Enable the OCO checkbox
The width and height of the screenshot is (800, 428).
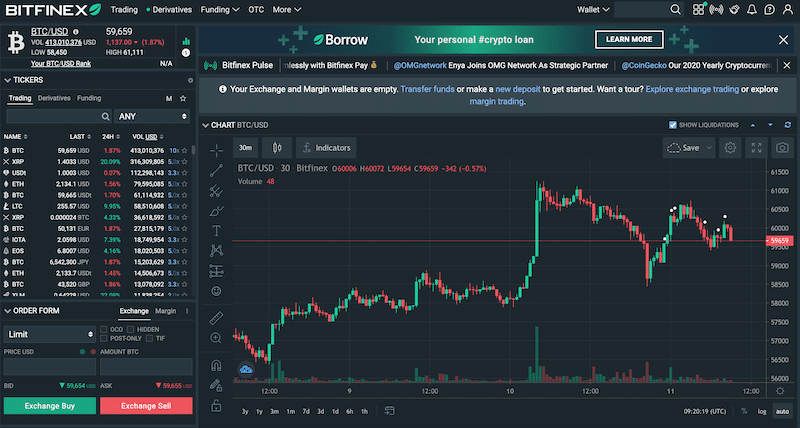click(x=104, y=330)
